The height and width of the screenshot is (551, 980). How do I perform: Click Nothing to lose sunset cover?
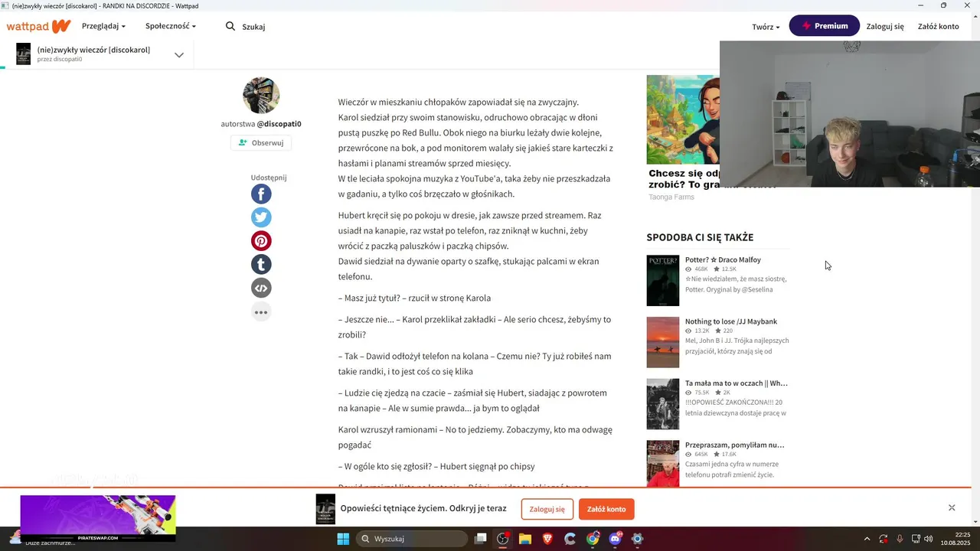click(663, 342)
